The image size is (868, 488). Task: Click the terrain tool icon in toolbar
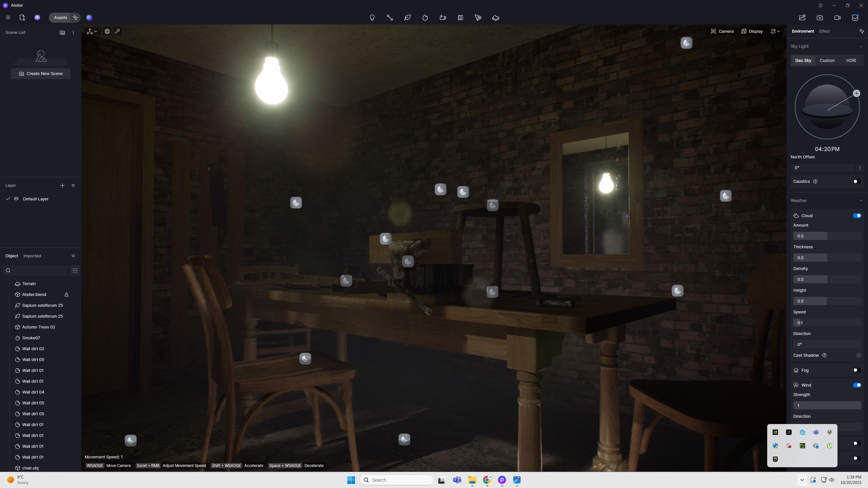point(496,18)
